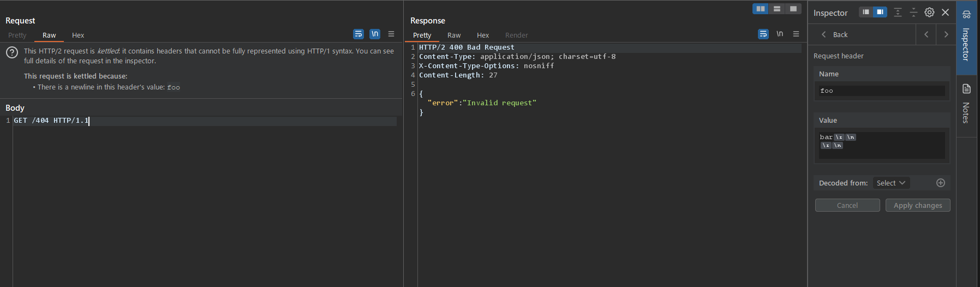Expand all Inspector sections
The image size is (980, 287).
pos(898,12)
